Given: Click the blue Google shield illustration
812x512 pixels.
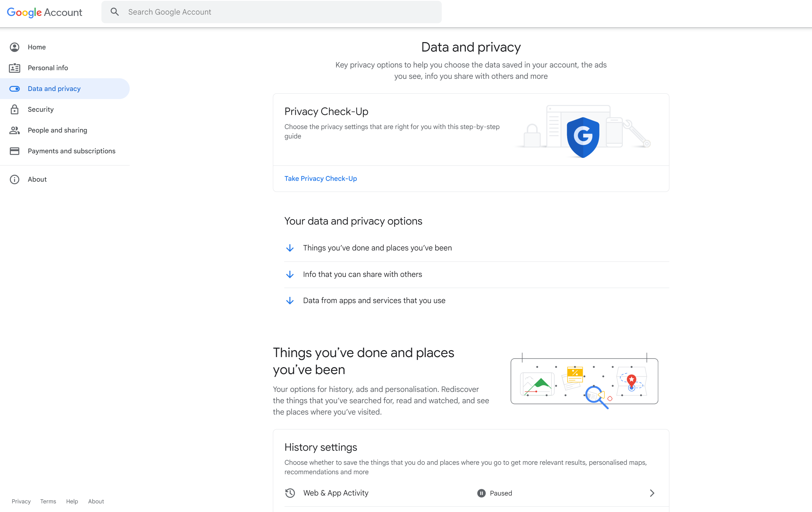Looking at the screenshot, I should tap(583, 137).
